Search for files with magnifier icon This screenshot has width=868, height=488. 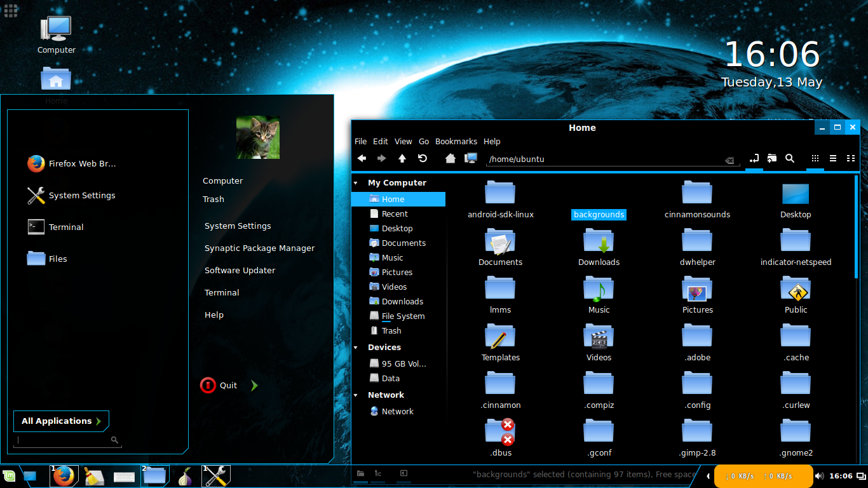tap(790, 159)
